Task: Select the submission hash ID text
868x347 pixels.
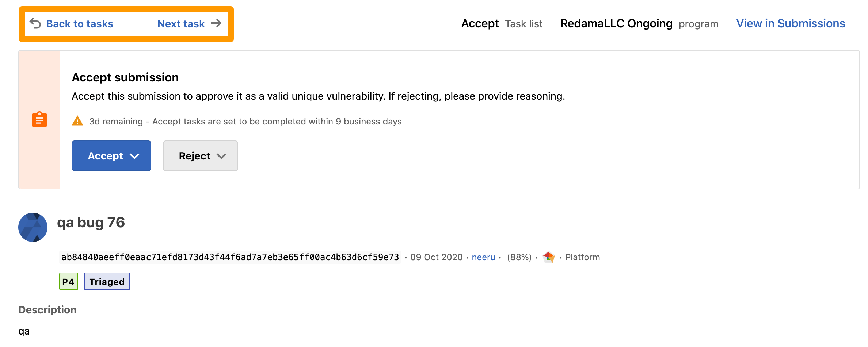Action: [230, 257]
